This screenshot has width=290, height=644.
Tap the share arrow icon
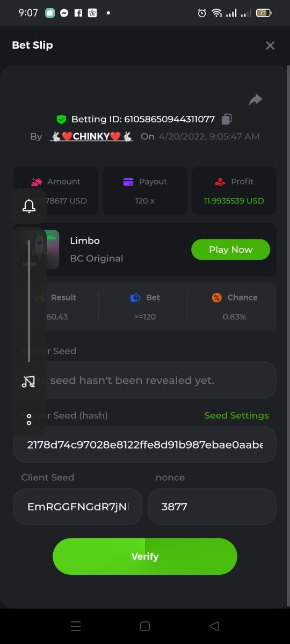tap(256, 99)
